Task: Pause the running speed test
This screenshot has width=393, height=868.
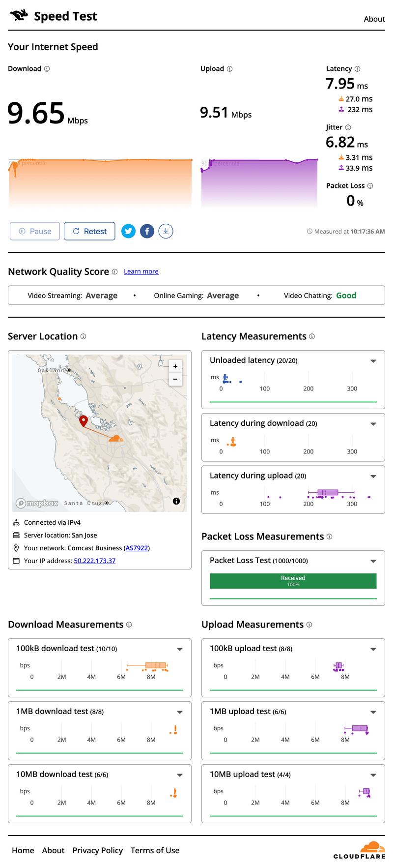Action: [35, 231]
